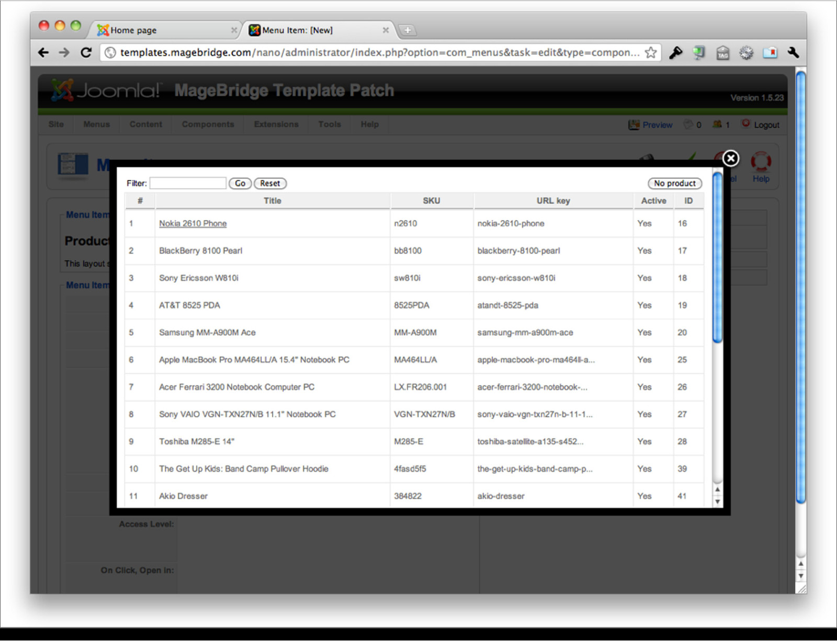Click the Go filter button
Screen dimensions: 837x644
[240, 183]
